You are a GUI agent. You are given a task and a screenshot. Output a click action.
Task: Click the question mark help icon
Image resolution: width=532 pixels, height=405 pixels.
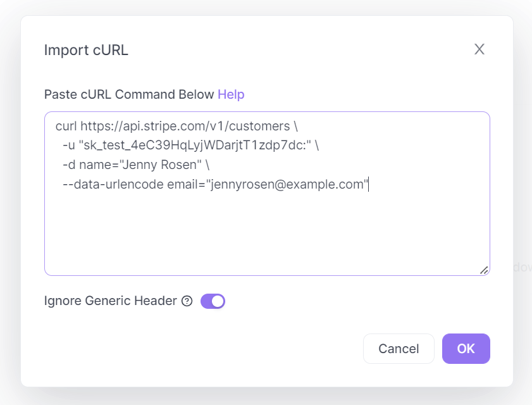[186, 301]
